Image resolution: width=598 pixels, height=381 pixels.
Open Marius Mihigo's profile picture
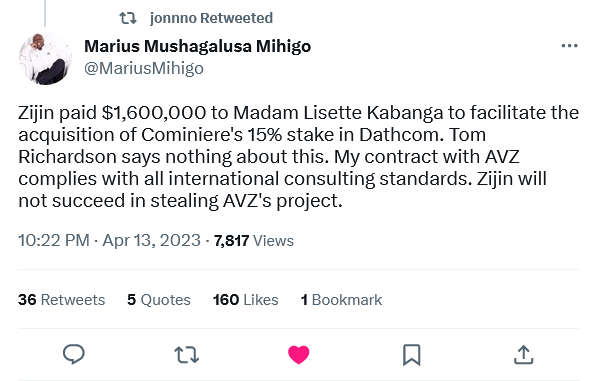(x=45, y=58)
